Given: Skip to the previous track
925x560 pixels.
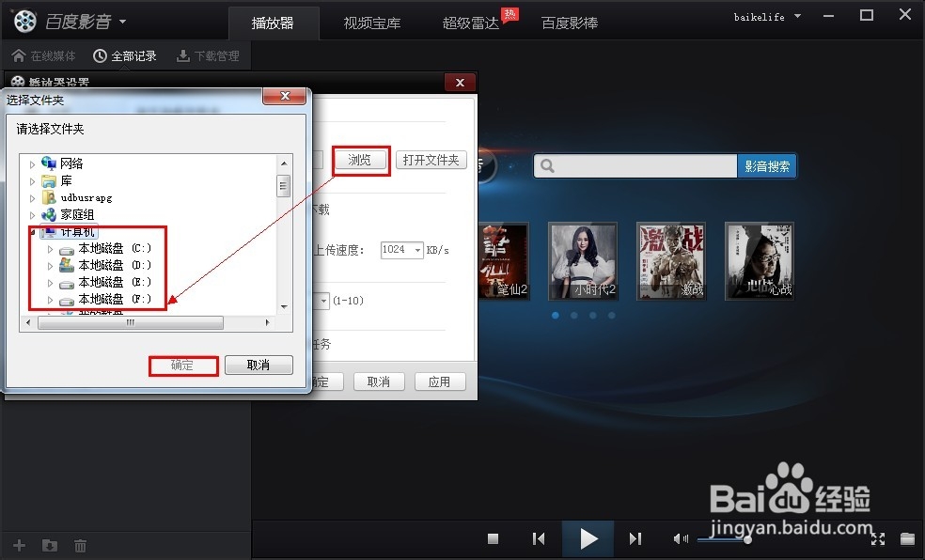Looking at the screenshot, I should (539, 538).
